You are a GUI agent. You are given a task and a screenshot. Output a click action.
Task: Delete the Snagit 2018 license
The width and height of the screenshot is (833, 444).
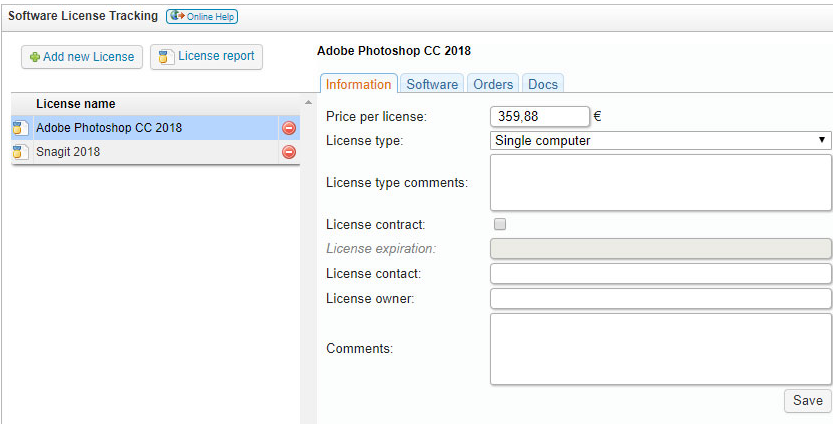289,152
